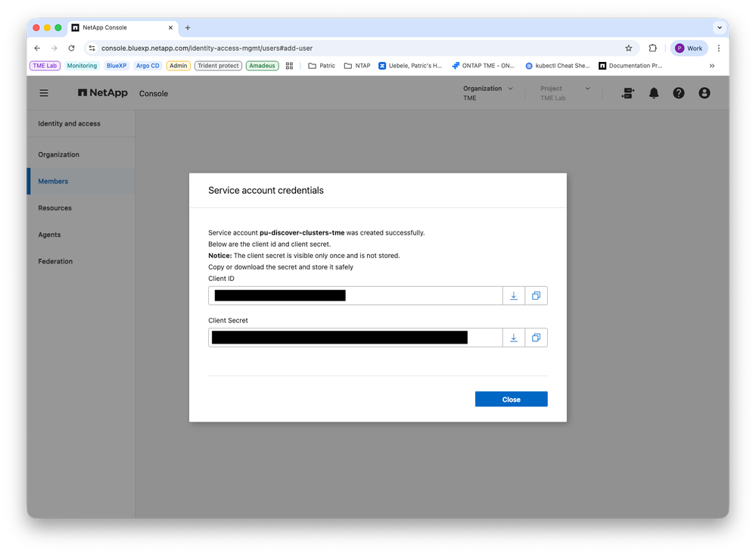Open the agents server icon in header
This screenshot has width=756, height=554.
pyautogui.click(x=628, y=93)
